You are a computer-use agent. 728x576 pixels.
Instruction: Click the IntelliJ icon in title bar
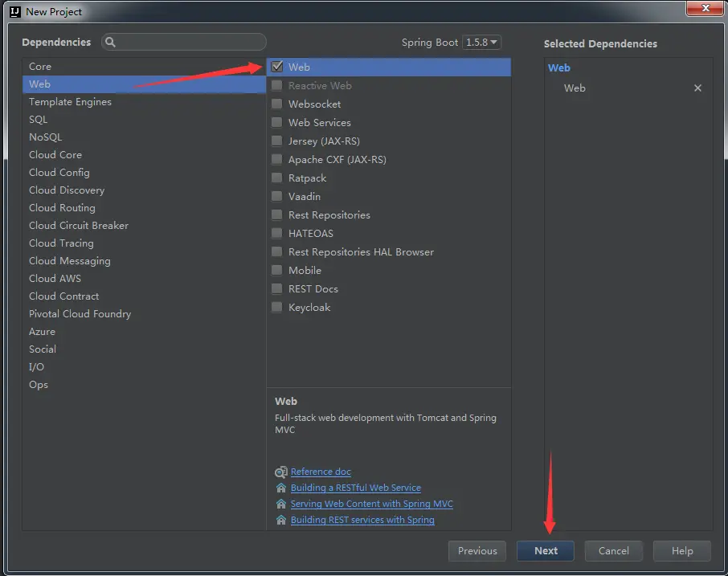[15, 11]
